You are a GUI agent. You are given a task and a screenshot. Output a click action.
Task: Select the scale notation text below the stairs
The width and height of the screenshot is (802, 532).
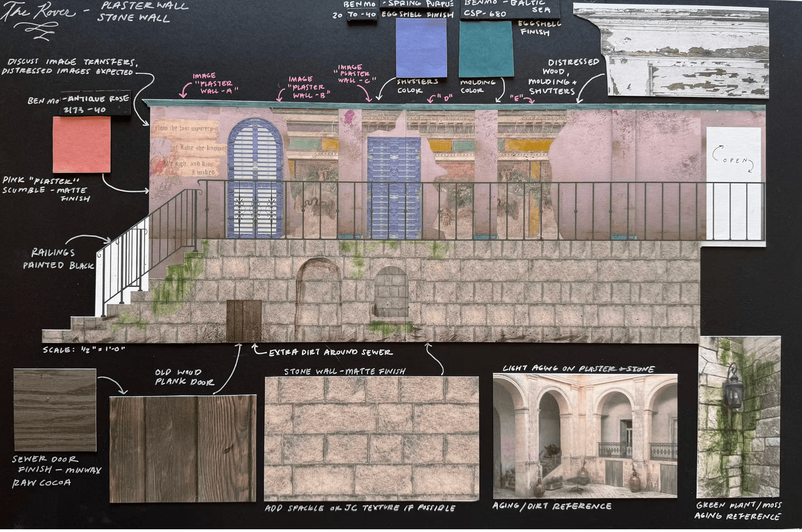84,350
